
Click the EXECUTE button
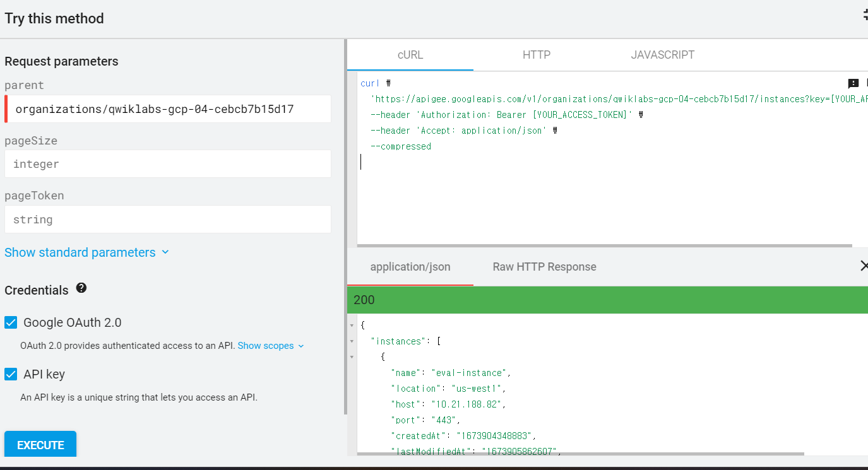(40, 445)
